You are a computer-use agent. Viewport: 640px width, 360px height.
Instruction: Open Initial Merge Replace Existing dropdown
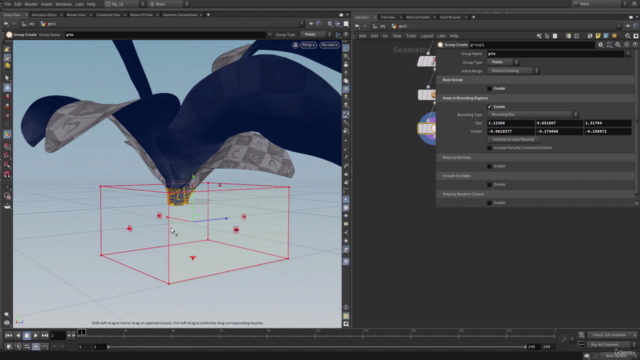513,71
